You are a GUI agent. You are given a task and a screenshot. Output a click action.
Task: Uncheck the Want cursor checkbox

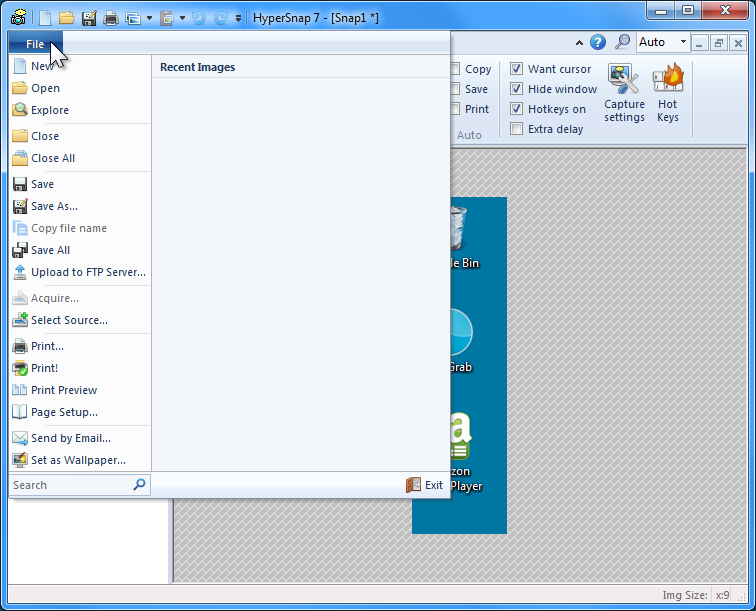pyautogui.click(x=516, y=69)
